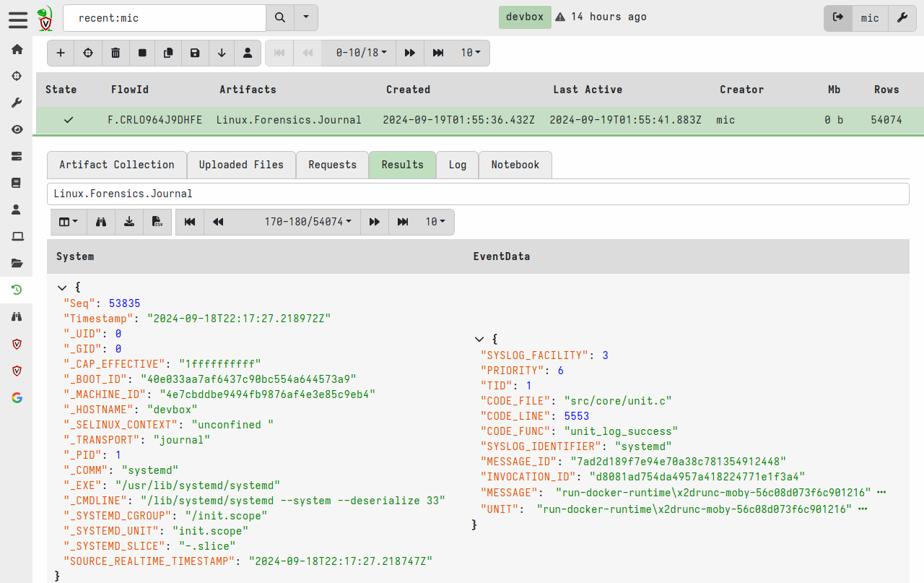Switch to the Uploaded Files tab

(241, 165)
